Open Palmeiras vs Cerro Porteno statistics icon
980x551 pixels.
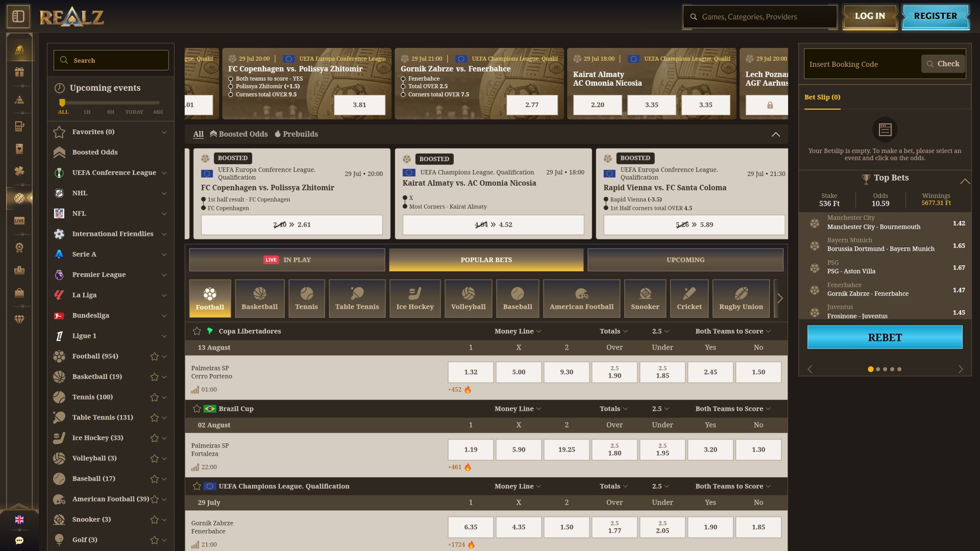click(195, 390)
